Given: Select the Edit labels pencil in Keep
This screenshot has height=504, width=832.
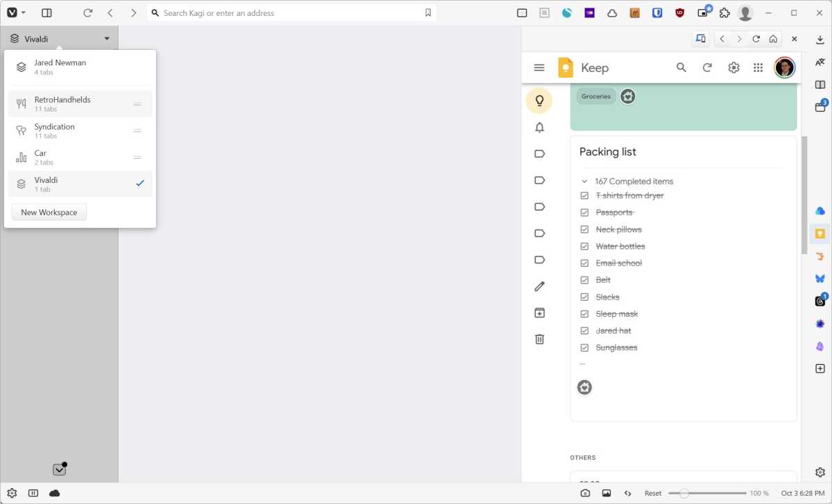Looking at the screenshot, I should [539, 286].
